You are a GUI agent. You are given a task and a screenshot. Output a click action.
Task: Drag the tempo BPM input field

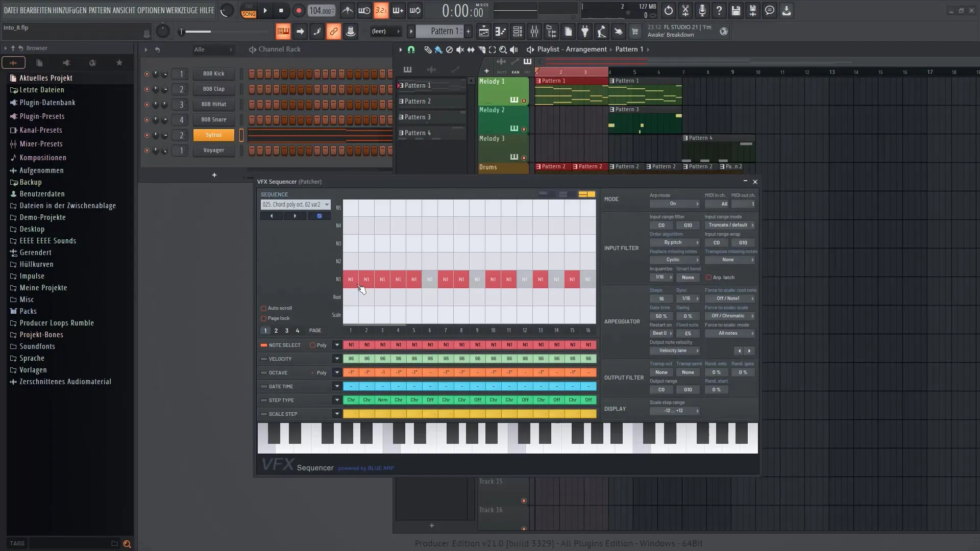coord(322,10)
